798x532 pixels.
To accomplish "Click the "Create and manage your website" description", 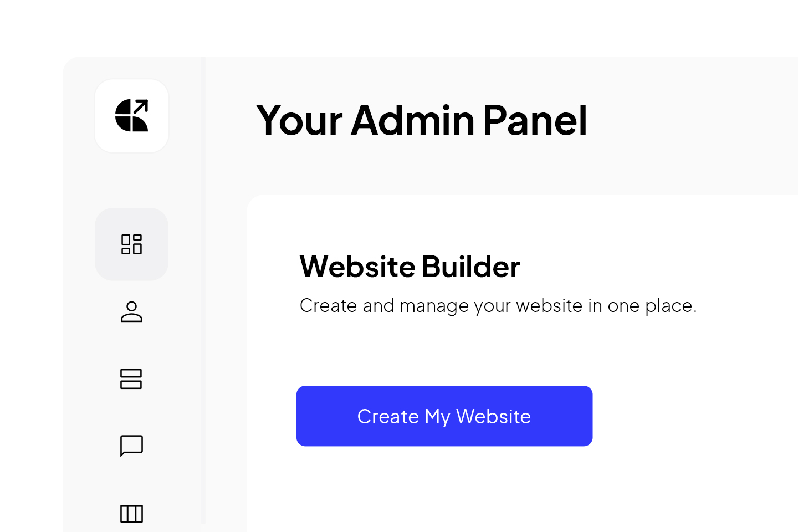I will pos(498,306).
